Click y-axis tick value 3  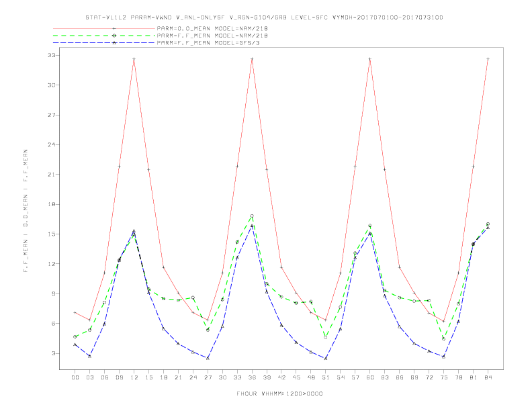(53, 353)
